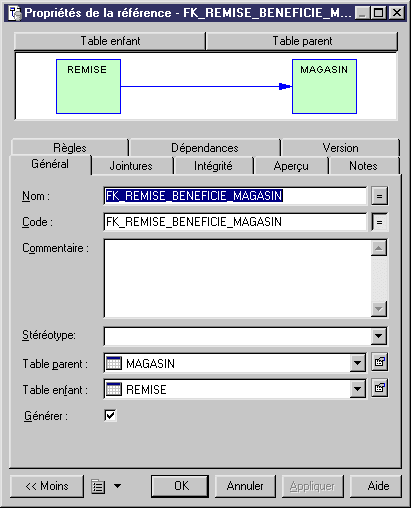Screen dimensions: 411x508
Task: Expand the Stéréotype dropdown
Action: [379, 336]
